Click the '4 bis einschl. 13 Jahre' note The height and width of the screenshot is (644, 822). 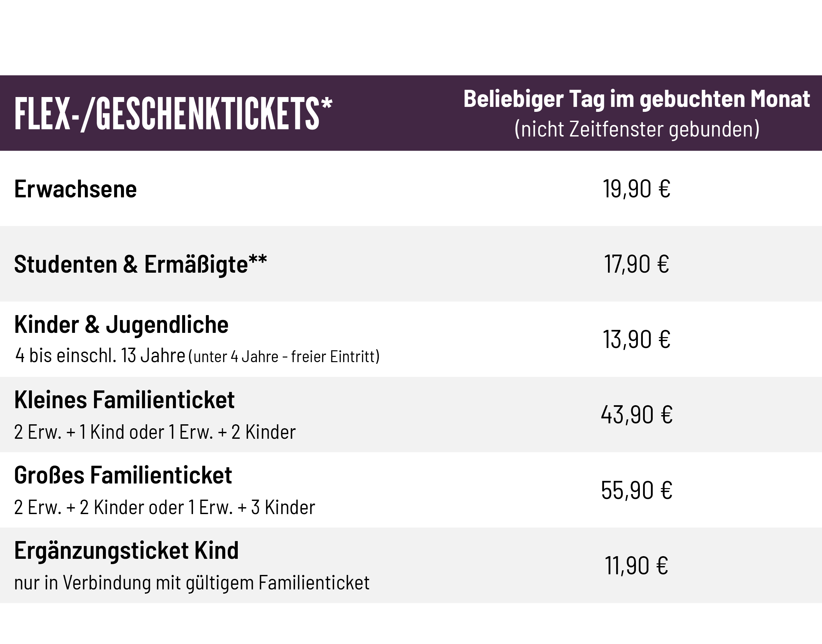coord(100,356)
